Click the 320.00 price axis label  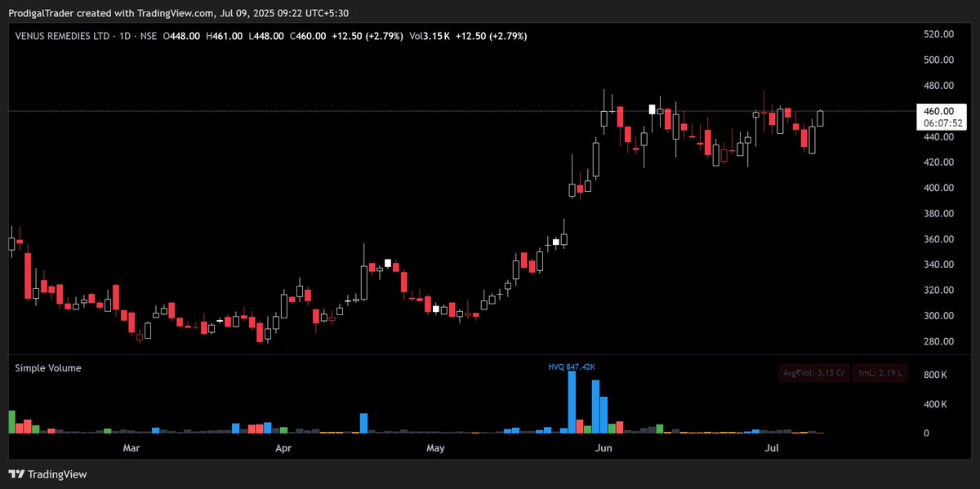pyautogui.click(x=938, y=291)
